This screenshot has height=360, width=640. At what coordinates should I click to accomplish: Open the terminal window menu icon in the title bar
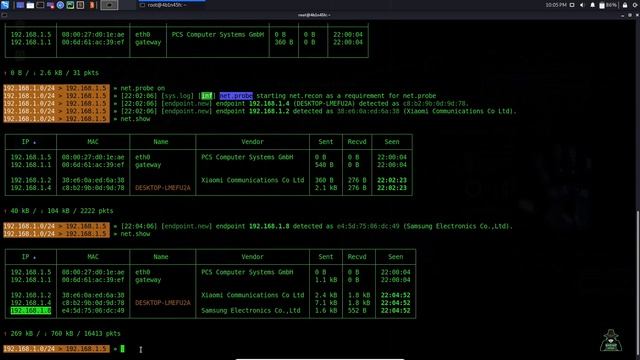4,15
